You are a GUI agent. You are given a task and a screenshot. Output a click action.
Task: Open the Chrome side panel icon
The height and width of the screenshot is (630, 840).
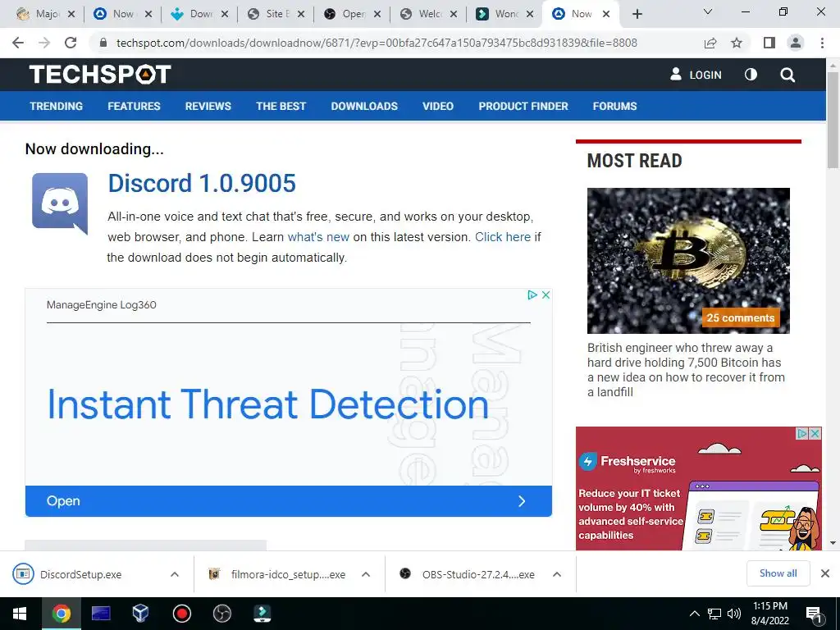(x=769, y=43)
